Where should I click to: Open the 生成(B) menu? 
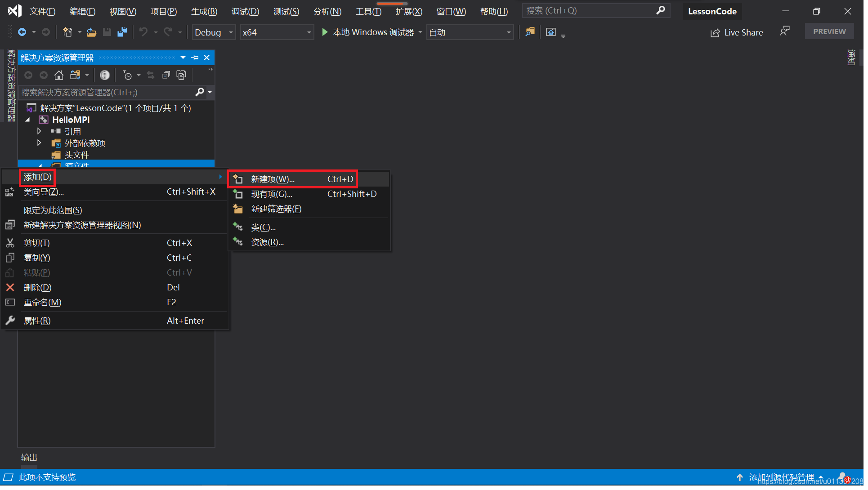(204, 11)
